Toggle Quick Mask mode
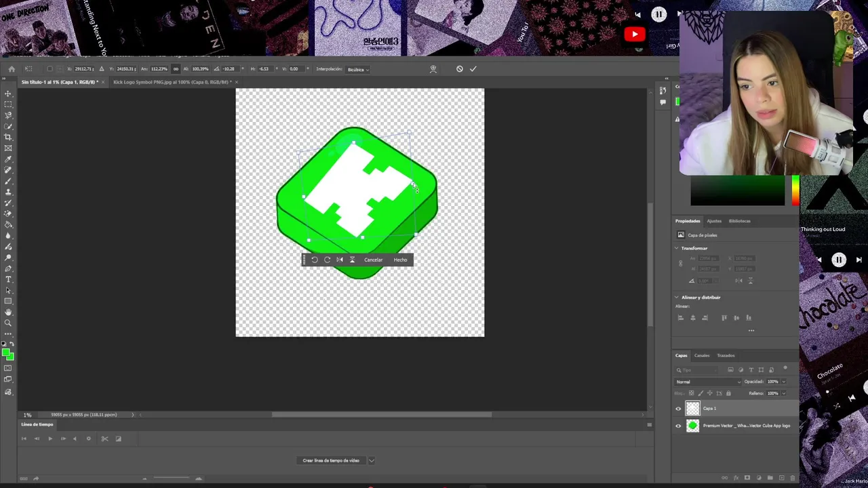This screenshot has width=868, height=488. [x=8, y=368]
